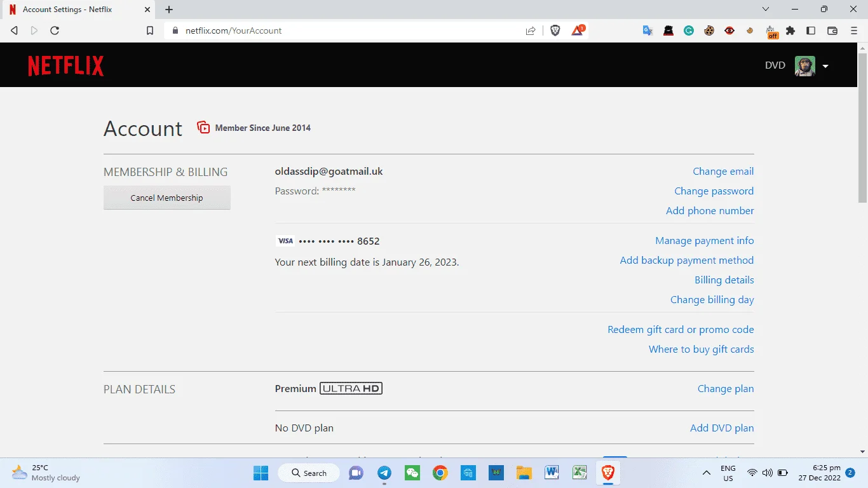Go back using the browser back arrow

click(x=14, y=30)
